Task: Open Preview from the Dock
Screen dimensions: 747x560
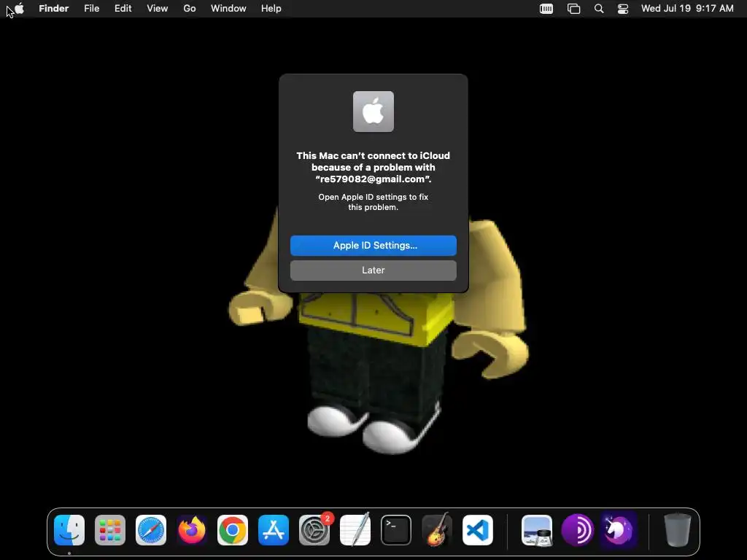Action: 537,530
